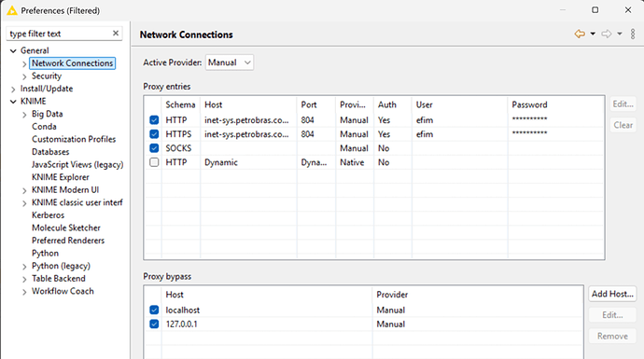The height and width of the screenshot is (359, 644).
Task: Click the Add Host... button
Action: click(612, 294)
